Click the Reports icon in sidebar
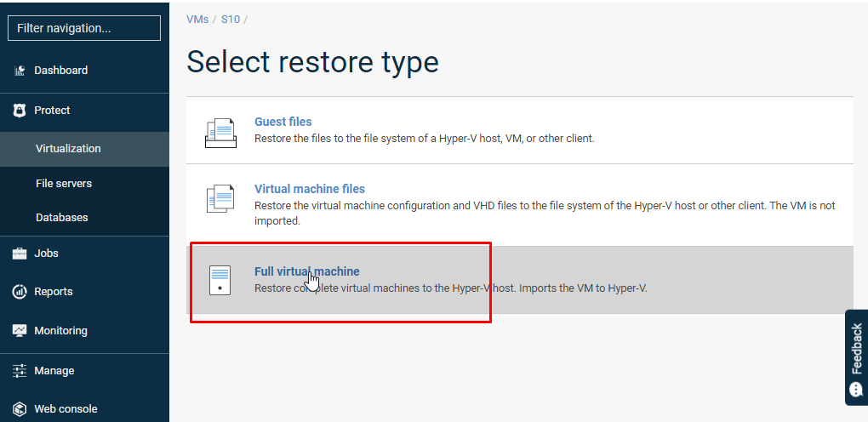This screenshot has height=422, width=868. (20, 292)
